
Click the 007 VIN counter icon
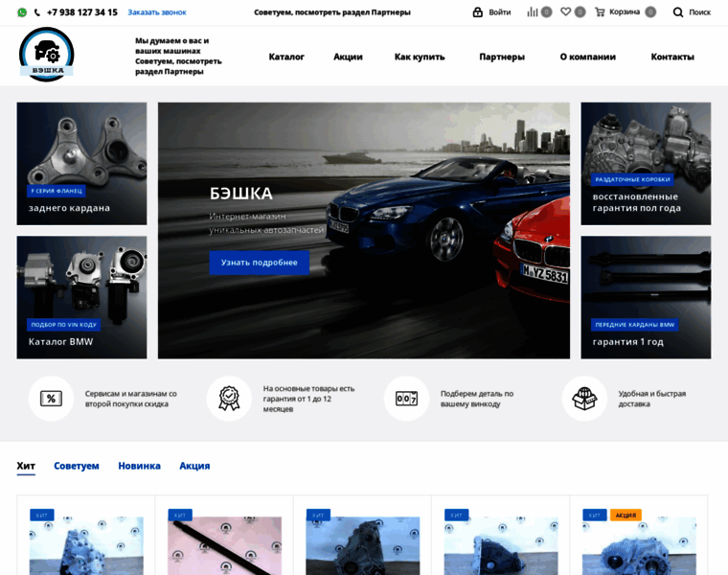(406, 399)
